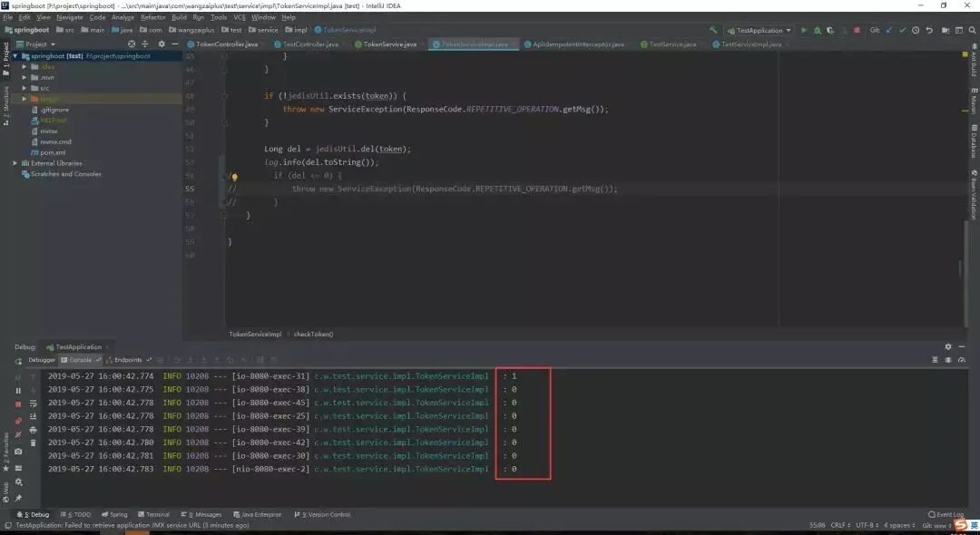Expand the .idea folder node

click(24, 67)
